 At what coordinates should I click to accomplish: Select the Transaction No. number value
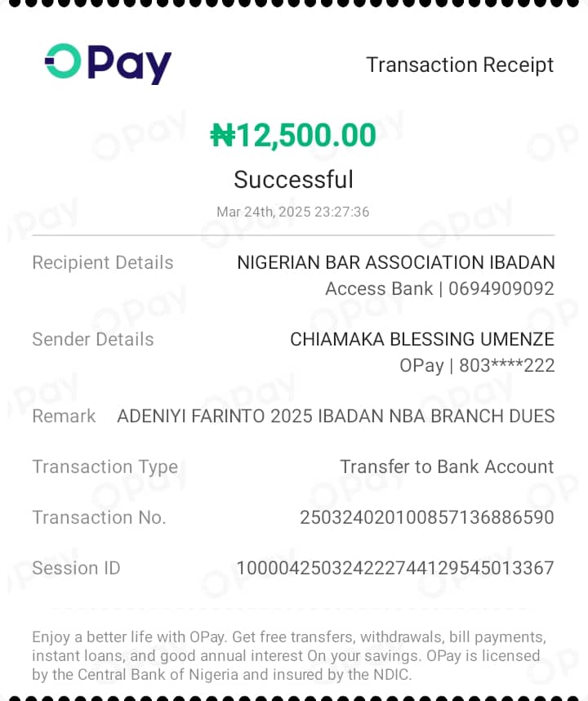426,518
